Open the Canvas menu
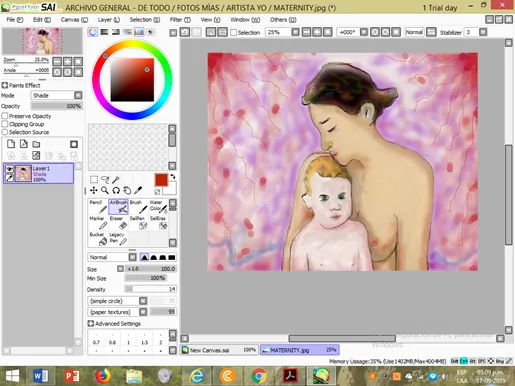515x386 pixels. [74, 20]
